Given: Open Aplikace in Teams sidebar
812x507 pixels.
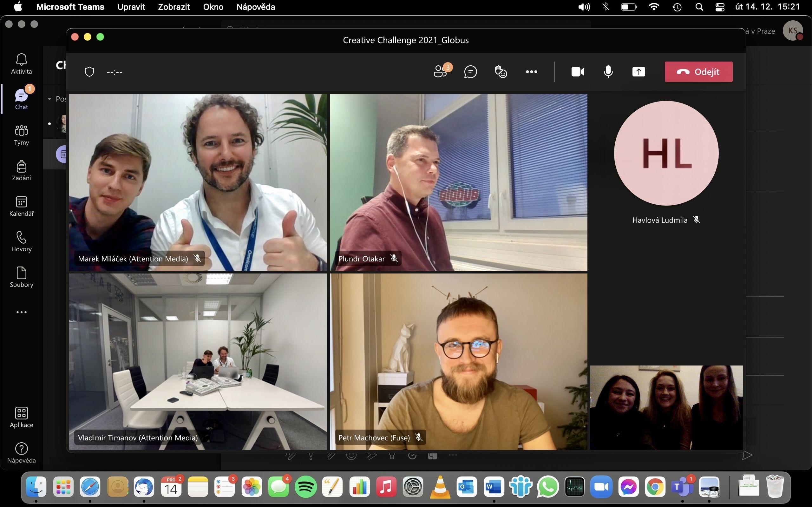Looking at the screenshot, I should click(22, 417).
